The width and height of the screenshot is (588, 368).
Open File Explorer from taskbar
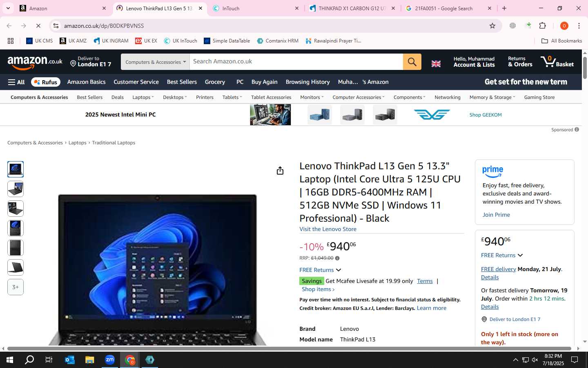90,360
